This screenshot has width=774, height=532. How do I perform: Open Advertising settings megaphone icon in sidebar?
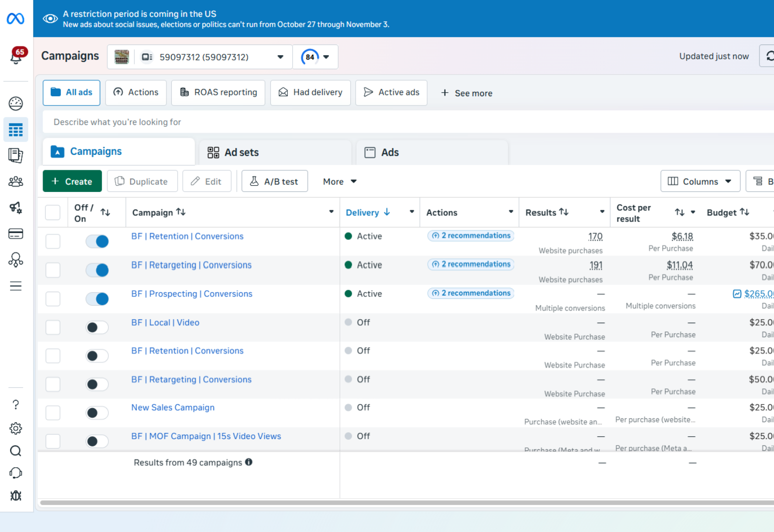[15, 207]
